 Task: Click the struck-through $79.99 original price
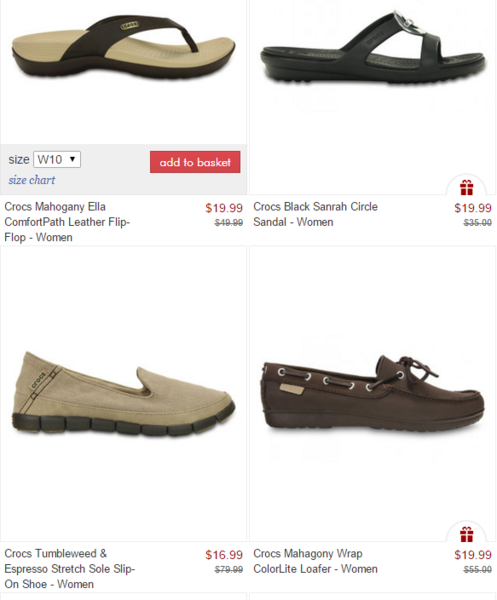click(229, 570)
